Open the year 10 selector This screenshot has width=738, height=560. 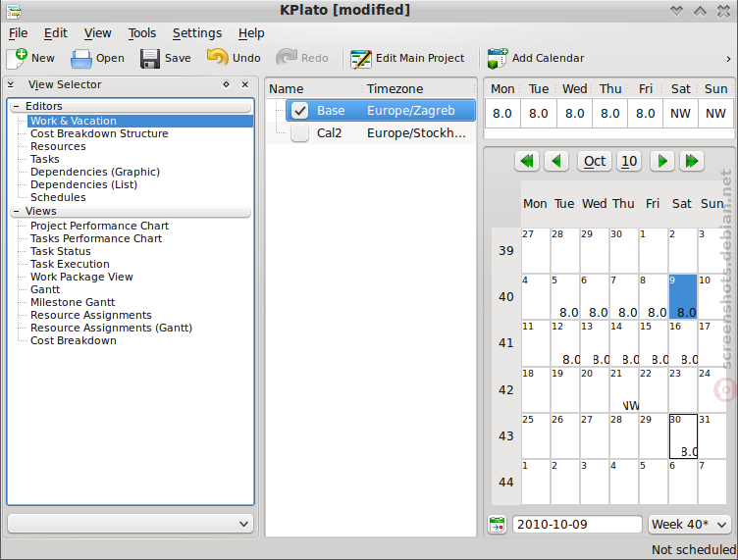pos(629,161)
